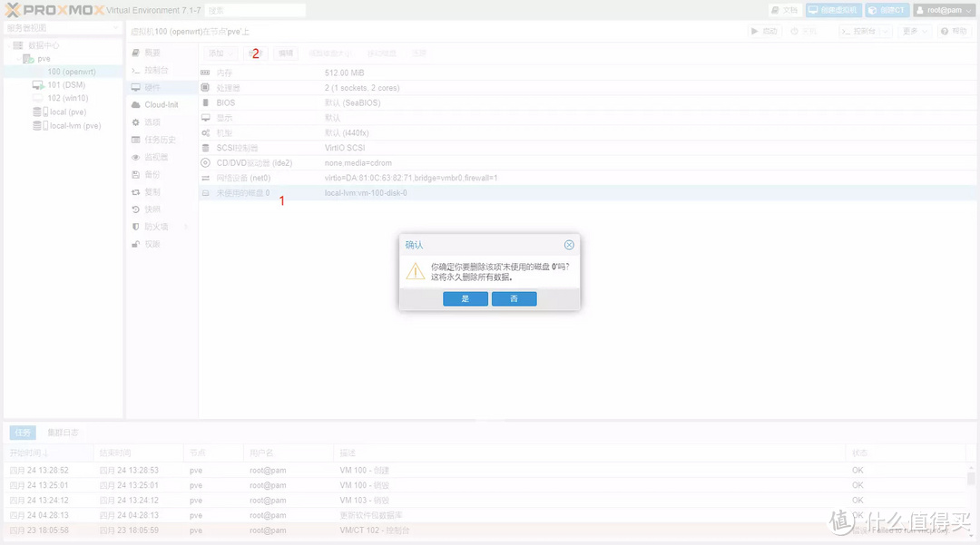980x545 pixels.
Task: Click the 启动 start VM button
Action: 764,31
